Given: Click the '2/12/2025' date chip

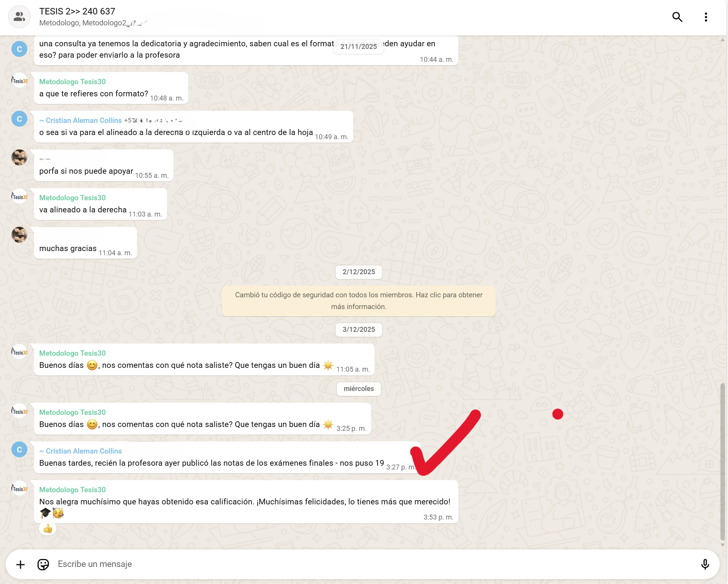Looking at the screenshot, I should pyautogui.click(x=358, y=272).
